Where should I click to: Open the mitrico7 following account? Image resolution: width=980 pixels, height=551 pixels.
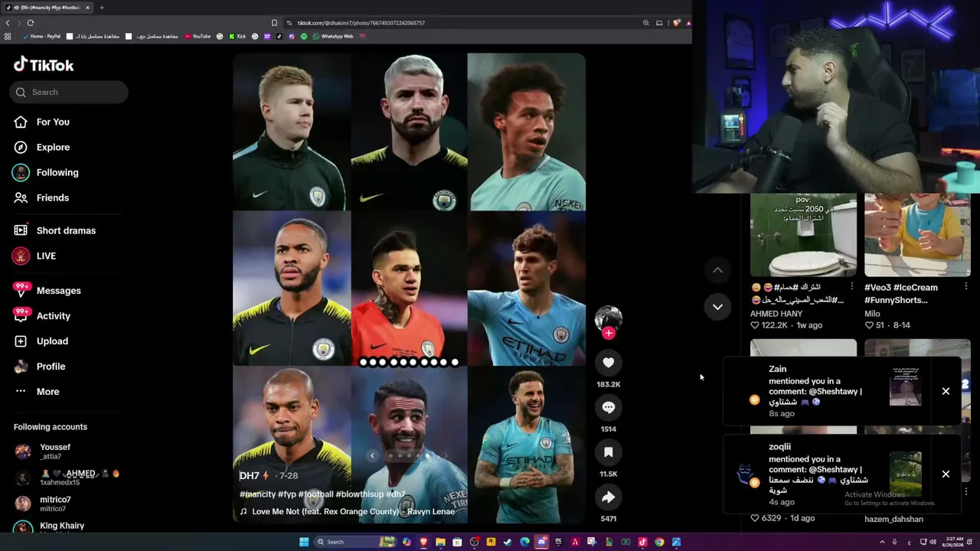[x=54, y=504]
